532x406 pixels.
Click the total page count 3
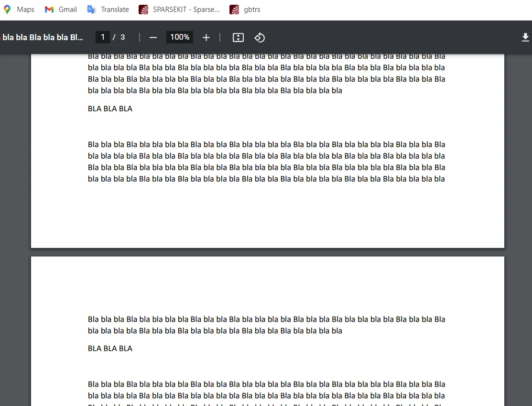click(x=122, y=37)
